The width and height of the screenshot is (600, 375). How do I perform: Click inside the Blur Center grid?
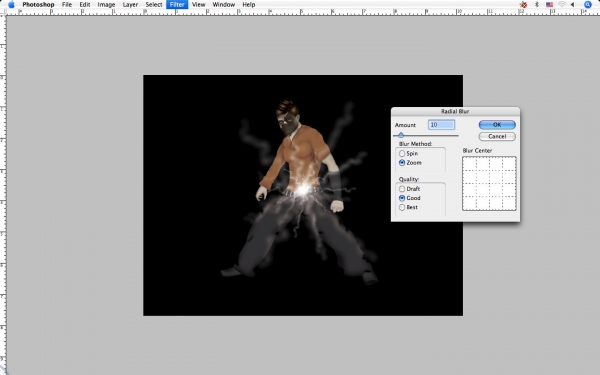point(489,183)
